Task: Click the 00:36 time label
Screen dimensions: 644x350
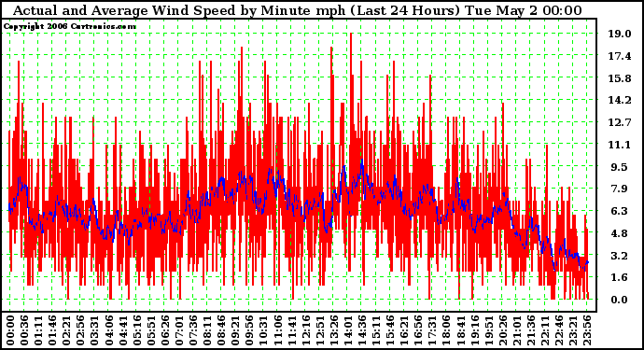Action: pyautogui.click(x=24, y=330)
